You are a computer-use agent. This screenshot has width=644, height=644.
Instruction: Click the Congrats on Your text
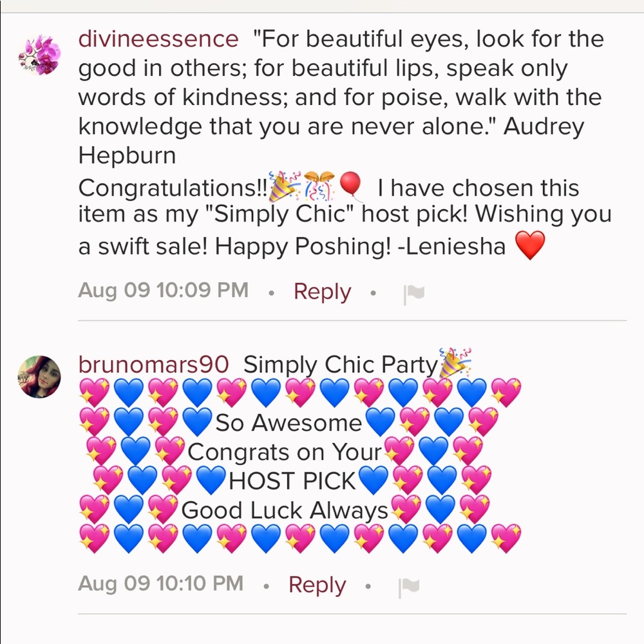click(285, 452)
